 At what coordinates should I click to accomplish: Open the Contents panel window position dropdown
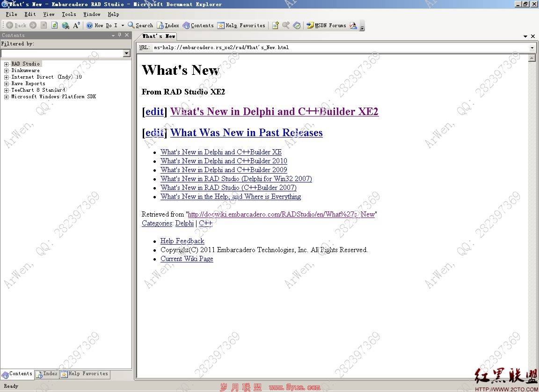(113, 35)
